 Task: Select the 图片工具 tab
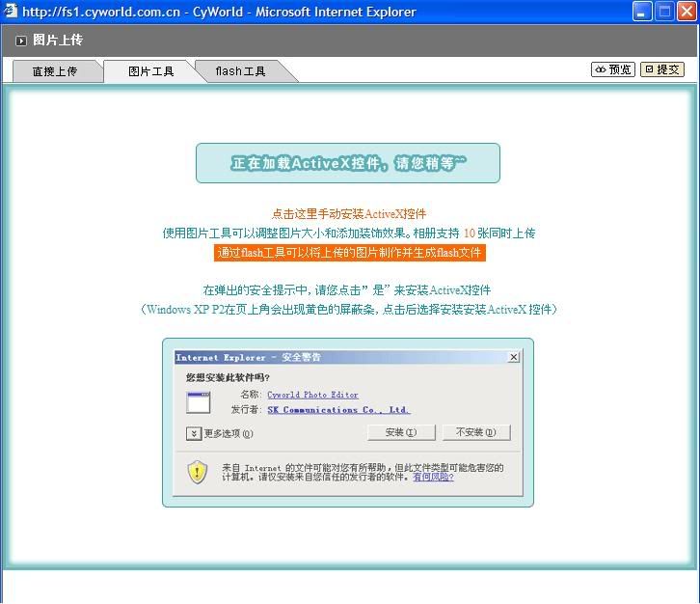click(150, 71)
